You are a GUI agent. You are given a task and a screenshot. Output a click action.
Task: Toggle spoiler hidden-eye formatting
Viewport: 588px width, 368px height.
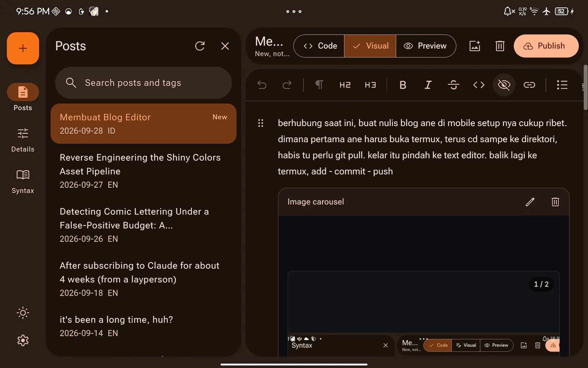pyautogui.click(x=504, y=85)
